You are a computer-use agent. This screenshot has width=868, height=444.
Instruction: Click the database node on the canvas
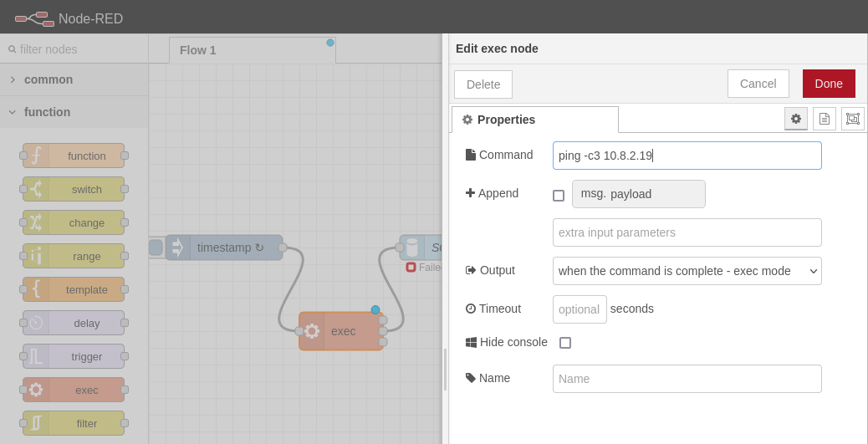[421, 248]
